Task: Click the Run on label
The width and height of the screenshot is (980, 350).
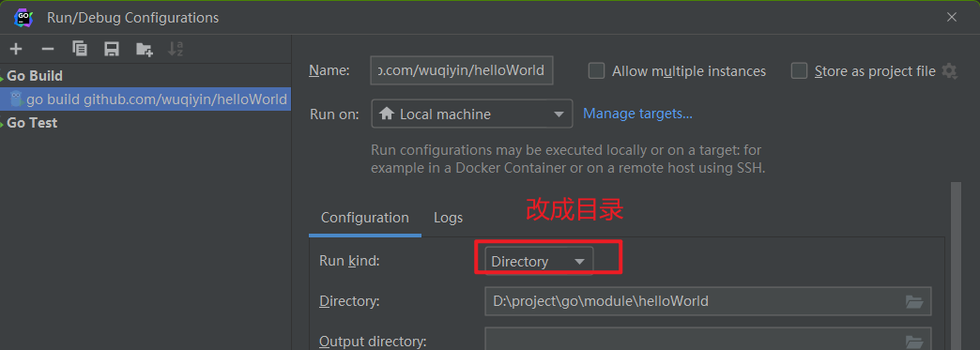Action: pyautogui.click(x=334, y=114)
